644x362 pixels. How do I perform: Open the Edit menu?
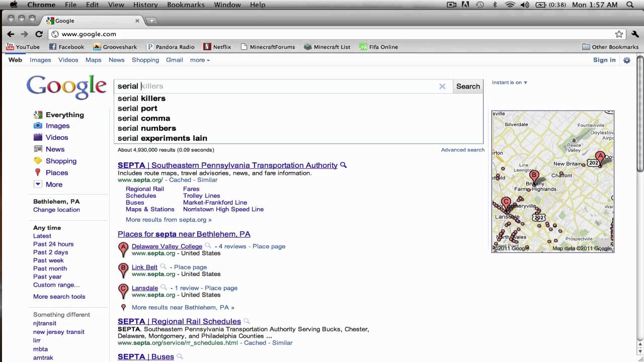[x=92, y=5]
